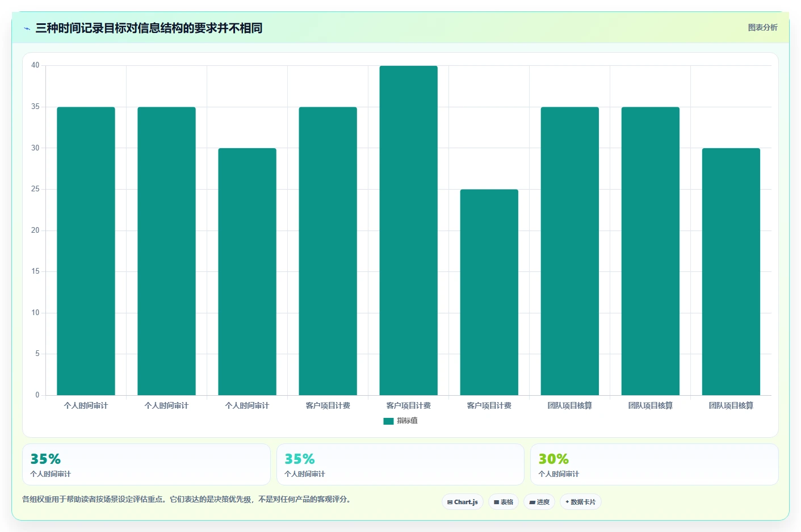
Task: Click the y-axis tick label 40
Action: click(35, 65)
